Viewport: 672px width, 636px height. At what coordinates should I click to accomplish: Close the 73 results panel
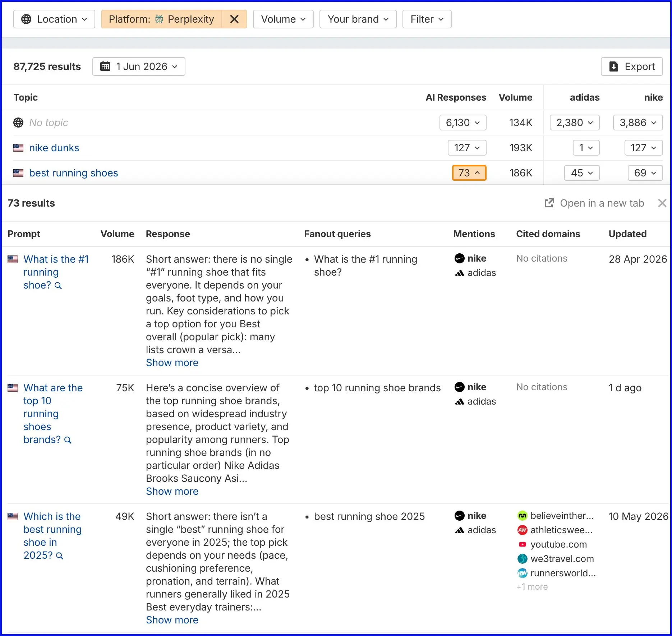click(662, 203)
